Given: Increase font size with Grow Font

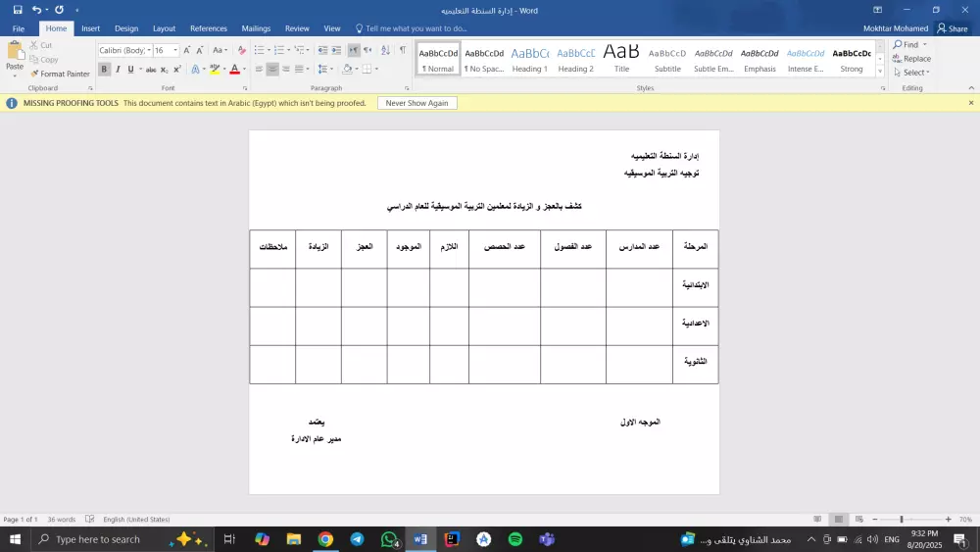Looking at the screenshot, I should tap(187, 50).
